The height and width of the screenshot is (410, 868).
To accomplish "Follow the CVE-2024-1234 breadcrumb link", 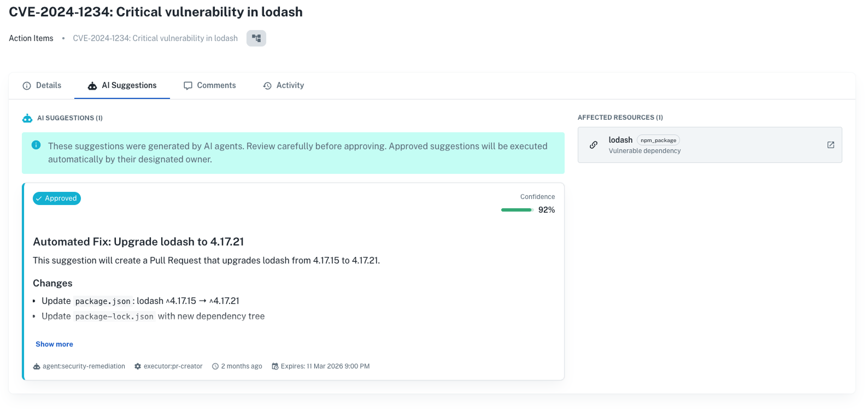I will click(x=155, y=38).
